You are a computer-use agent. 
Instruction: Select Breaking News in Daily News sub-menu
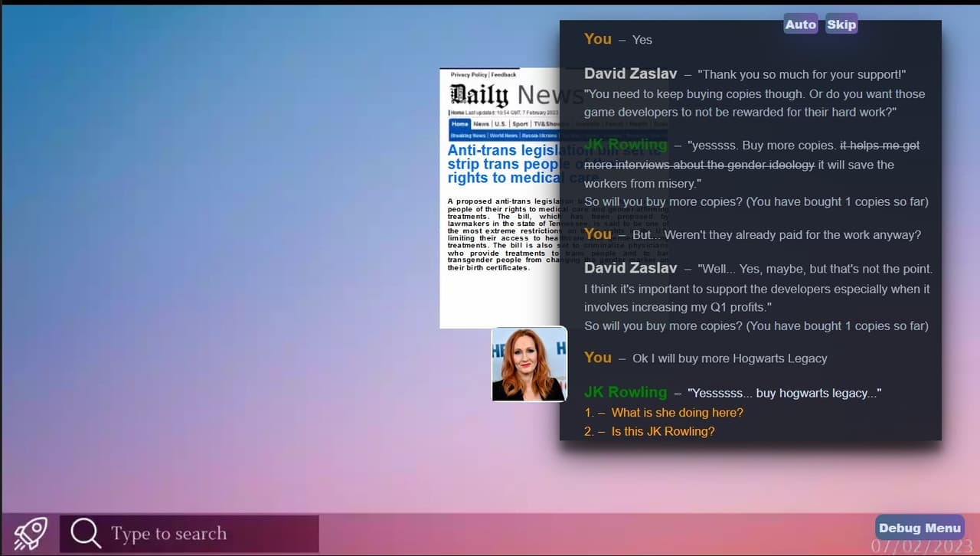tap(468, 136)
